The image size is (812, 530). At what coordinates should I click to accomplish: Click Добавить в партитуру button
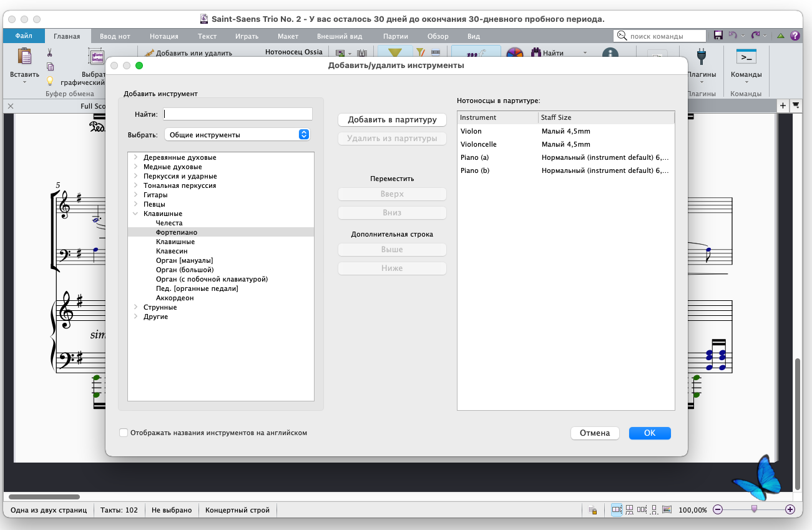click(392, 120)
